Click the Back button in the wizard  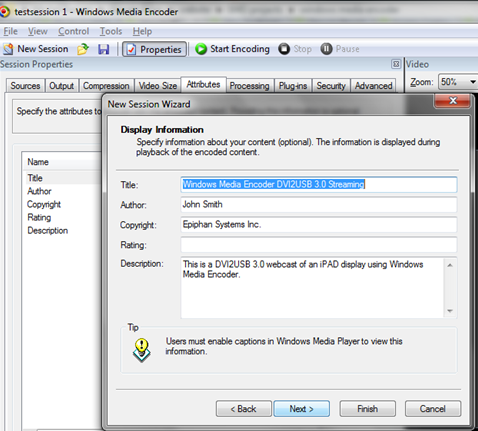coord(244,409)
